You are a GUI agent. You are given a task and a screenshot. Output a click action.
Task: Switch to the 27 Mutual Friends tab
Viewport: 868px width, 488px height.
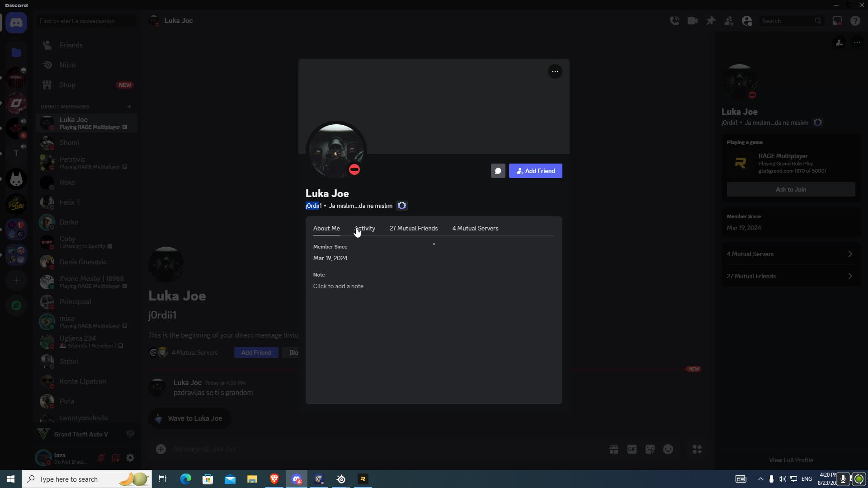[x=414, y=229]
